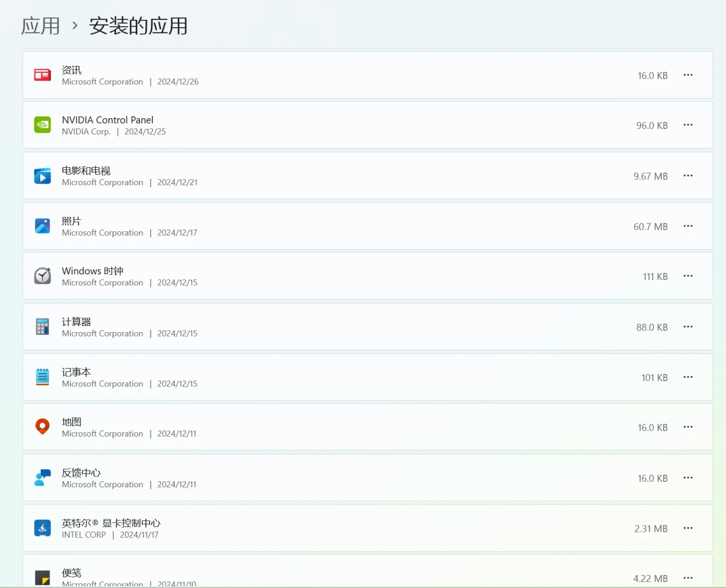This screenshot has width=726, height=588.
Task: Open more options for NVIDIA Control Panel
Action: point(688,125)
